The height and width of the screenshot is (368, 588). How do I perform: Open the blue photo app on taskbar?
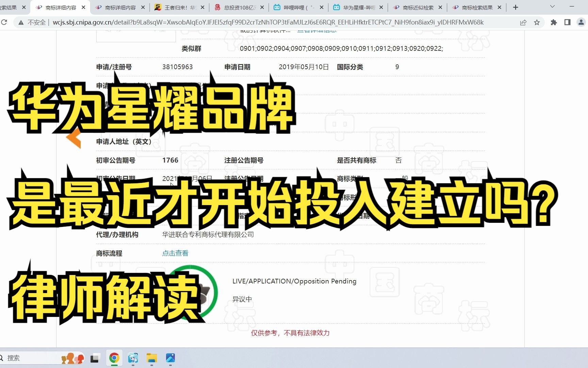(x=170, y=358)
